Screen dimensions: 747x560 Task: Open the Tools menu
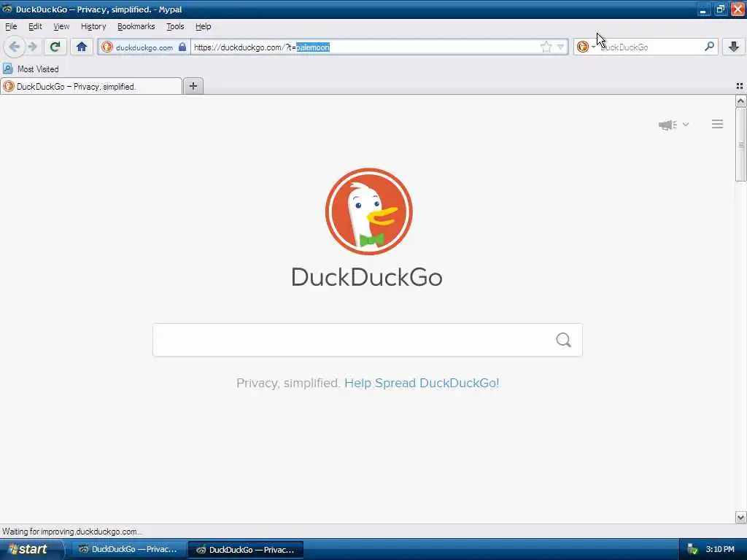coord(175,26)
